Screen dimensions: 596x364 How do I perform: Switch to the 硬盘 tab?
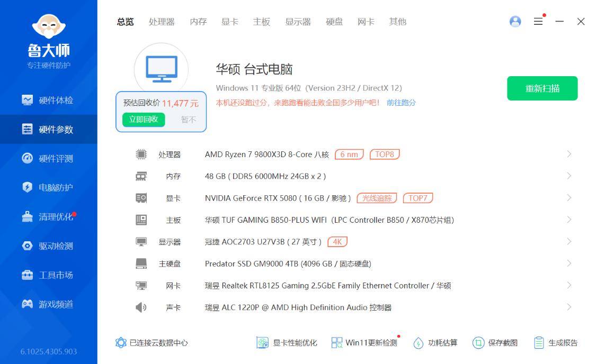[x=334, y=22]
